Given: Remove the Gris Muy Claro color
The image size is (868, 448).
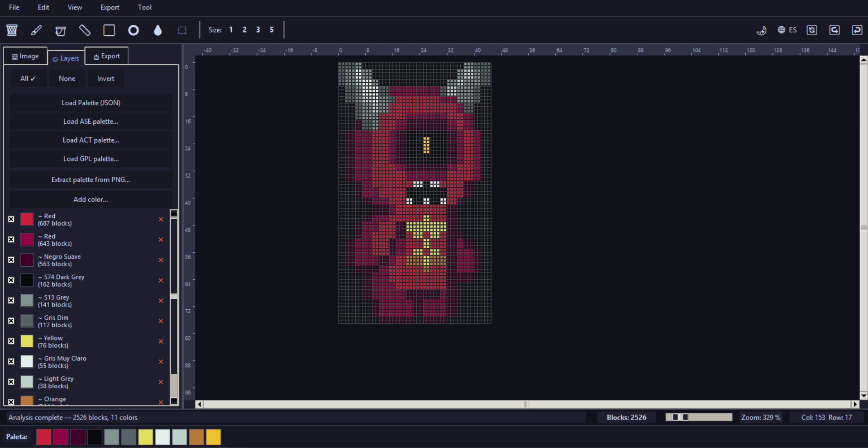Looking at the screenshot, I should [161, 362].
